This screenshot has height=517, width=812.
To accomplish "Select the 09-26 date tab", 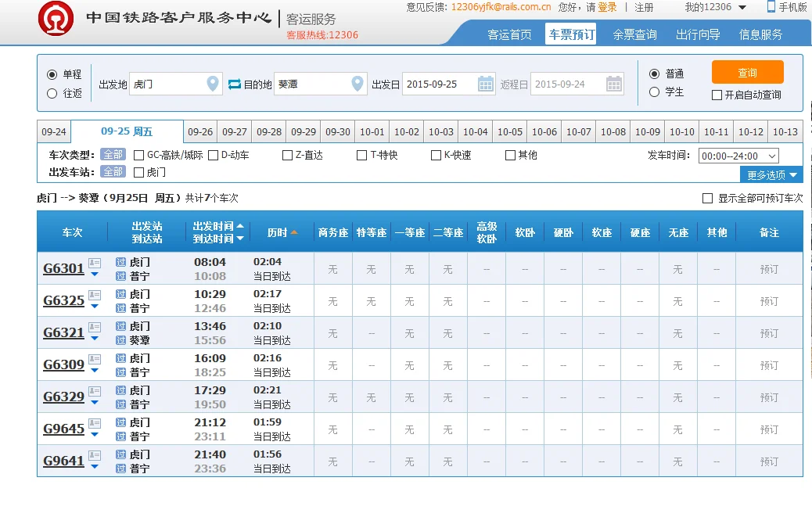I will pos(200,132).
